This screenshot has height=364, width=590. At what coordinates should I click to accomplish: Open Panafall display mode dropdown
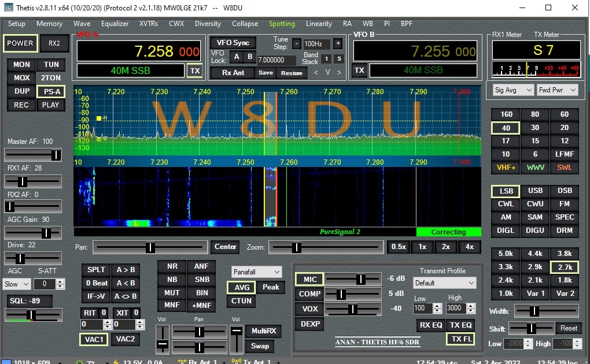click(x=257, y=272)
